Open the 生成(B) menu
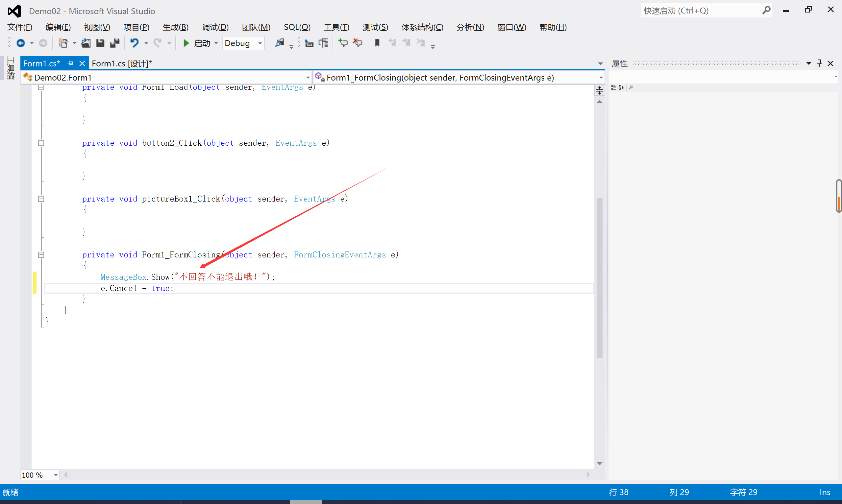Screen dimensions: 842x504 coord(176,27)
